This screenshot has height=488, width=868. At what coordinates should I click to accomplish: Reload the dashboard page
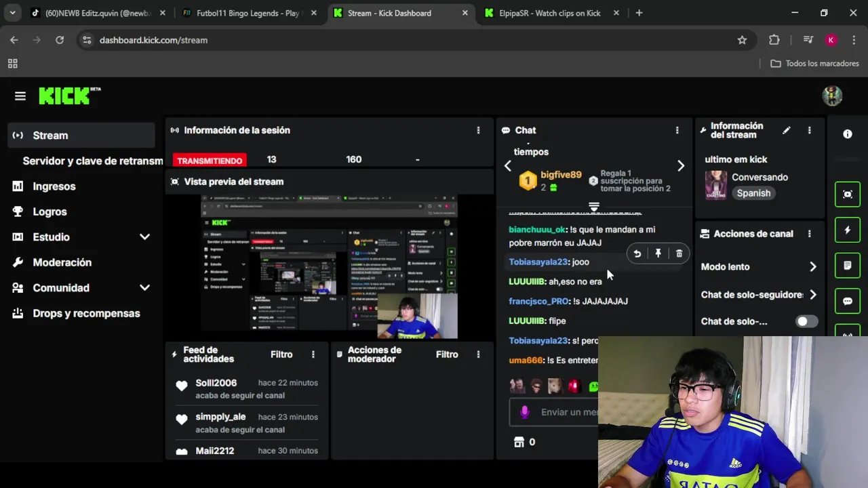[60, 40]
